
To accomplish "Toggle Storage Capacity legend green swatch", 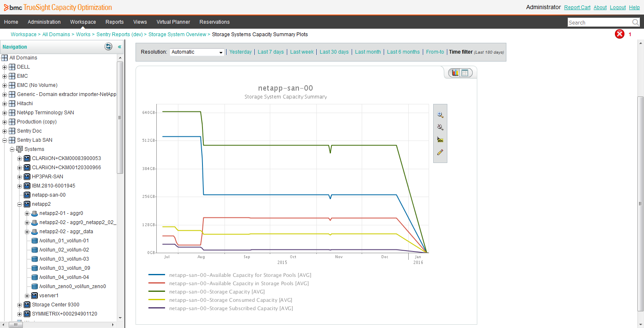I will [x=157, y=292].
